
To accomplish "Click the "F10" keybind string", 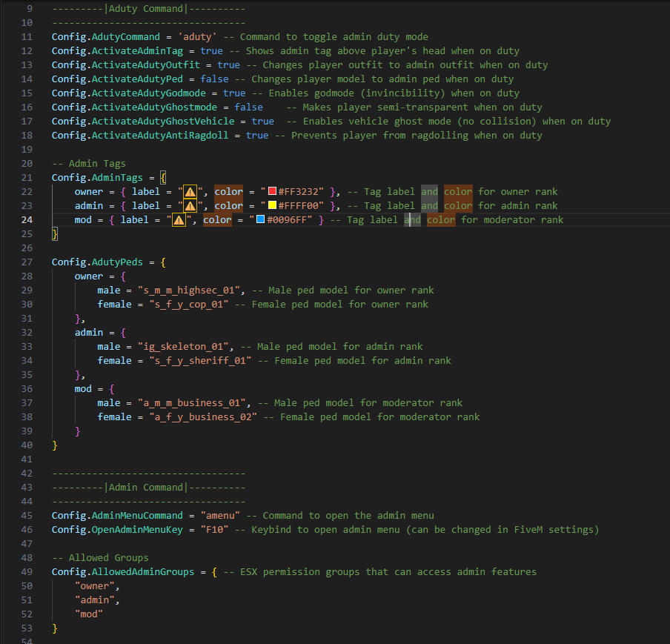I will pyautogui.click(x=214, y=529).
